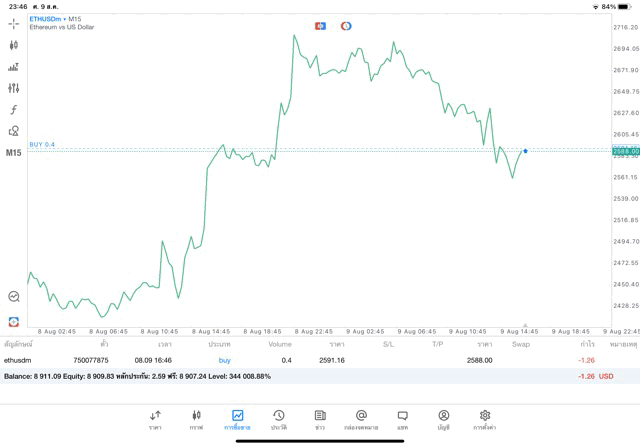Switch to the History clock tab
This screenshot has height=447, width=640.
[x=278, y=418]
